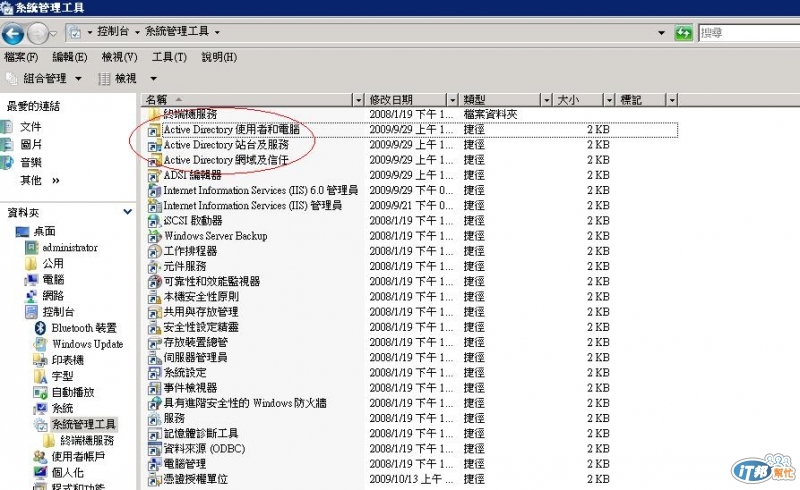The height and width of the screenshot is (490, 800).
Task: Open the 標記 column filter dropdown
Action: (672, 100)
